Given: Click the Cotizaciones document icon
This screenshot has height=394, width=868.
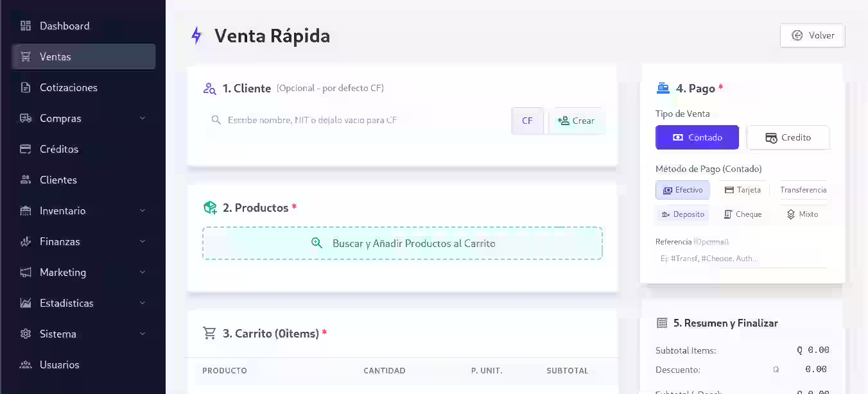Looking at the screenshot, I should tap(24, 87).
